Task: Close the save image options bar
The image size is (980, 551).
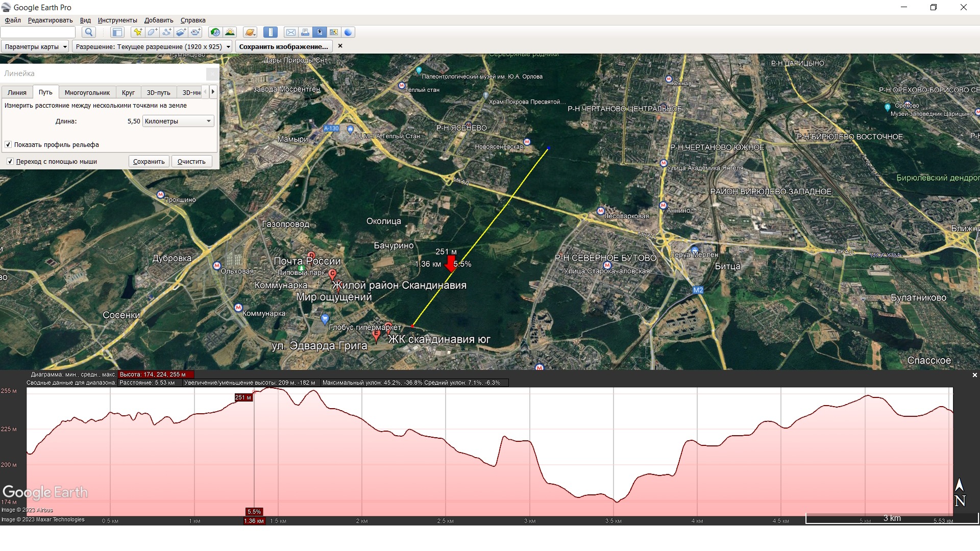Action: (340, 46)
